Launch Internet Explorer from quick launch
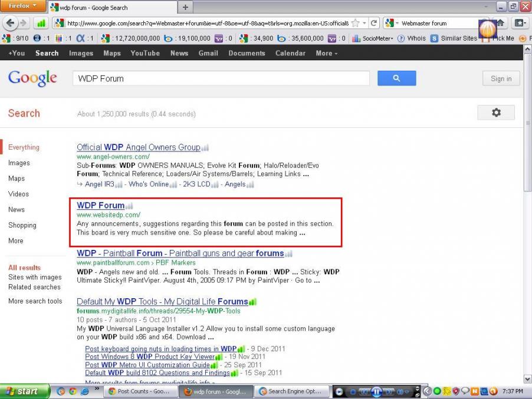532x399 pixels. pos(84,391)
